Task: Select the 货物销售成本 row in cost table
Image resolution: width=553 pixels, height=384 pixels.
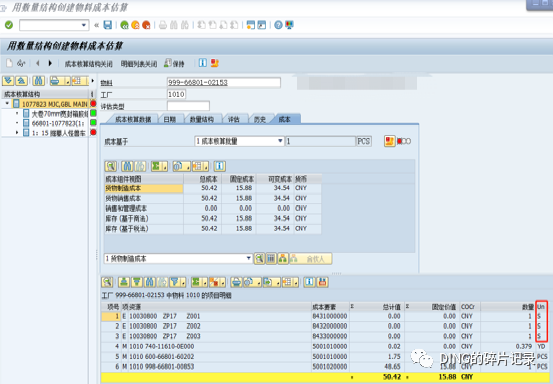Action: pos(213,198)
